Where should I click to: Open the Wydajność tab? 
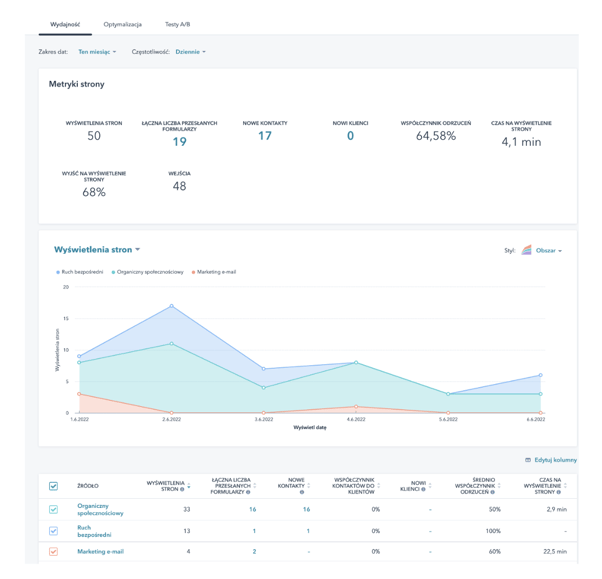[65, 25]
